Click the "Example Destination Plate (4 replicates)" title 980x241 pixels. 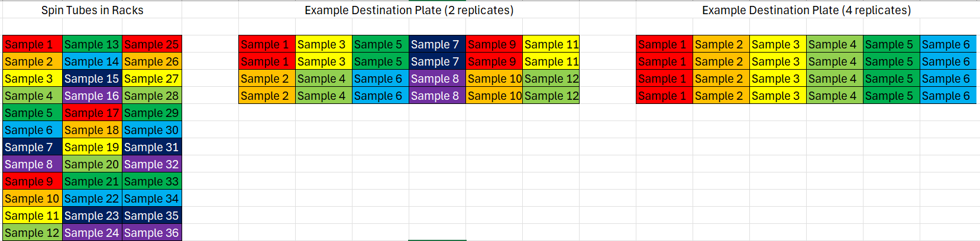(x=806, y=10)
